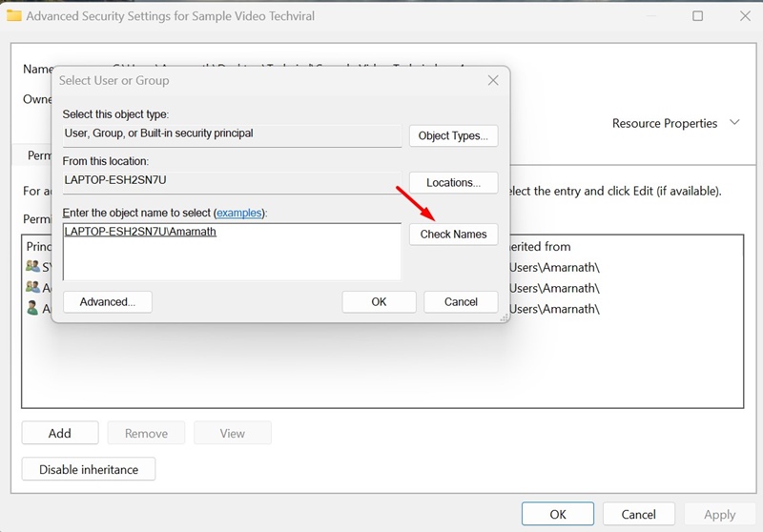This screenshot has height=532, width=763.
Task: Click the folder icon in the title bar
Action: 14,16
